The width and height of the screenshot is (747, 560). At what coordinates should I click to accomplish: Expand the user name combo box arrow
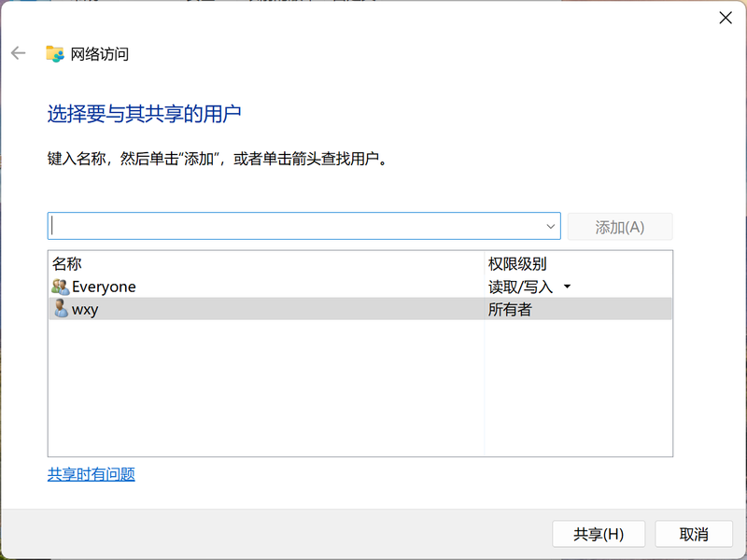click(x=550, y=226)
